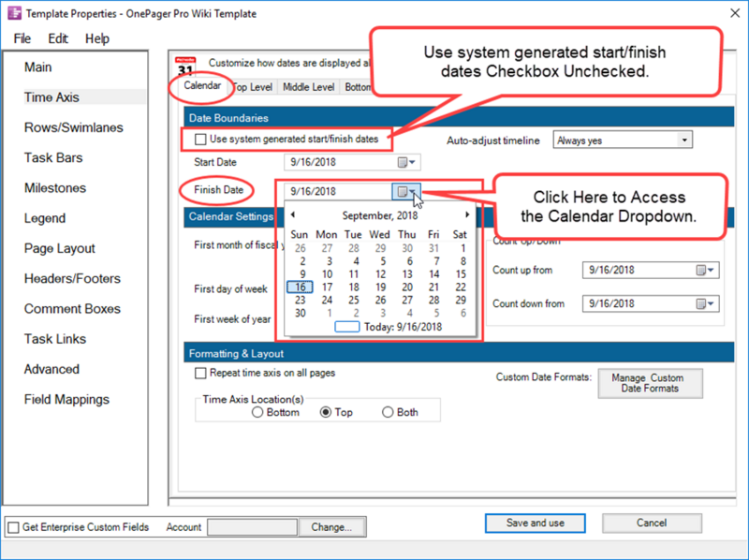Select Main in the left sidebar

pos(37,67)
